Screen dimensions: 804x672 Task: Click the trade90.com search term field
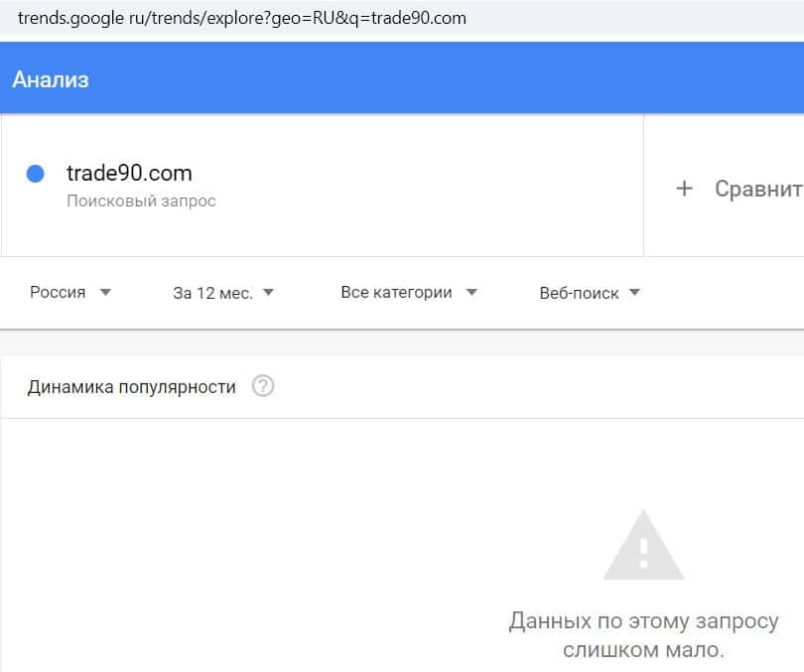pos(129,173)
